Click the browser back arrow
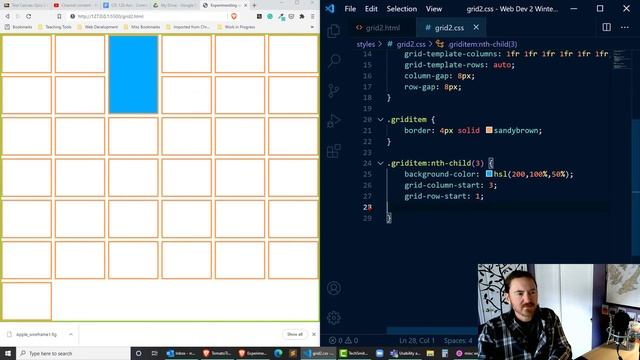The width and height of the screenshot is (640, 360). click(7, 16)
